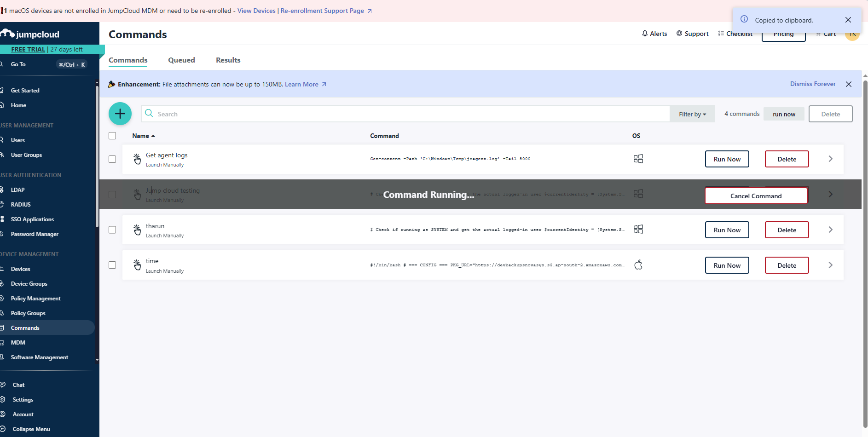Open RADIUS in the sidebar
Image resolution: width=868 pixels, height=437 pixels.
coord(21,205)
